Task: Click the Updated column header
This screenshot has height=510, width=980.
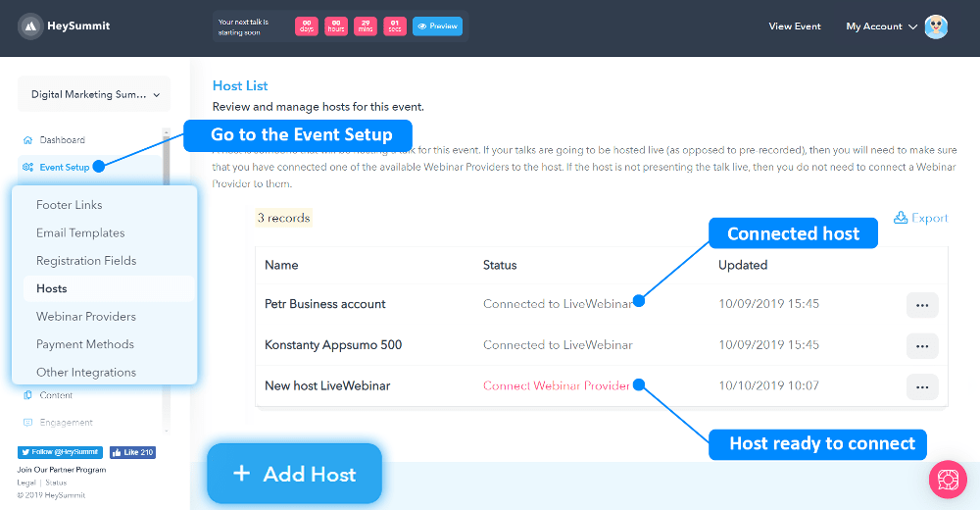Action: click(743, 265)
